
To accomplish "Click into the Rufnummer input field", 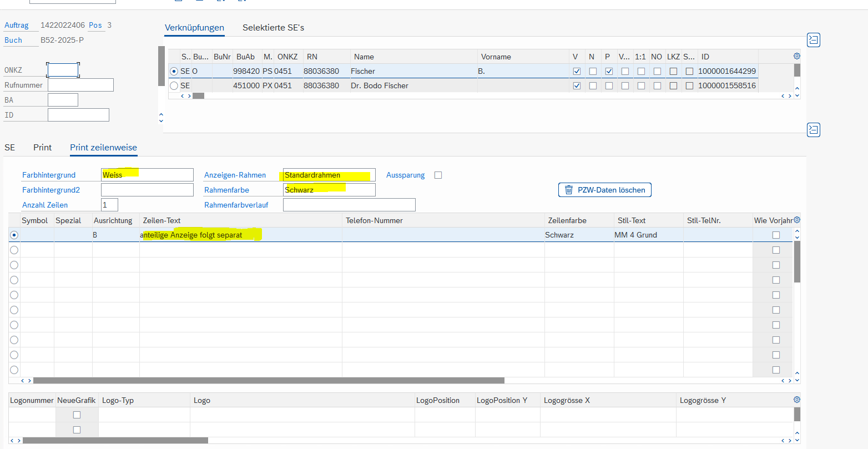I will (80, 85).
